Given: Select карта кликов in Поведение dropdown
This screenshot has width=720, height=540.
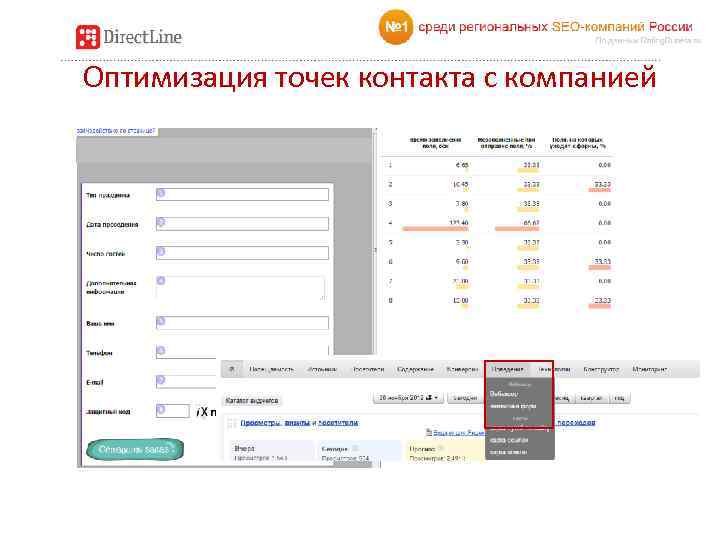Looking at the screenshot, I should click(x=508, y=452).
